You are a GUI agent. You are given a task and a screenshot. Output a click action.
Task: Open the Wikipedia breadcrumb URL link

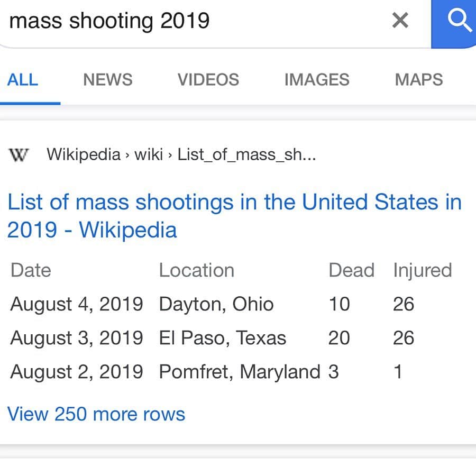(x=181, y=154)
